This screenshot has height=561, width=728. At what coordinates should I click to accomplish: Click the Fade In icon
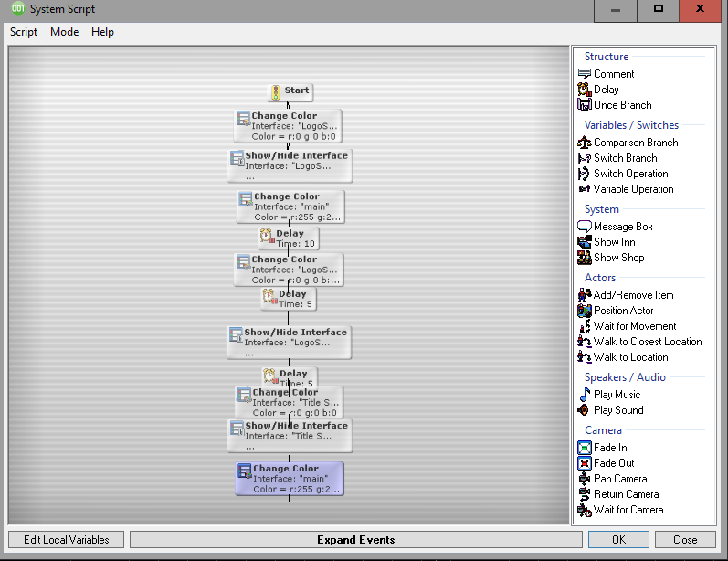pos(585,448)
